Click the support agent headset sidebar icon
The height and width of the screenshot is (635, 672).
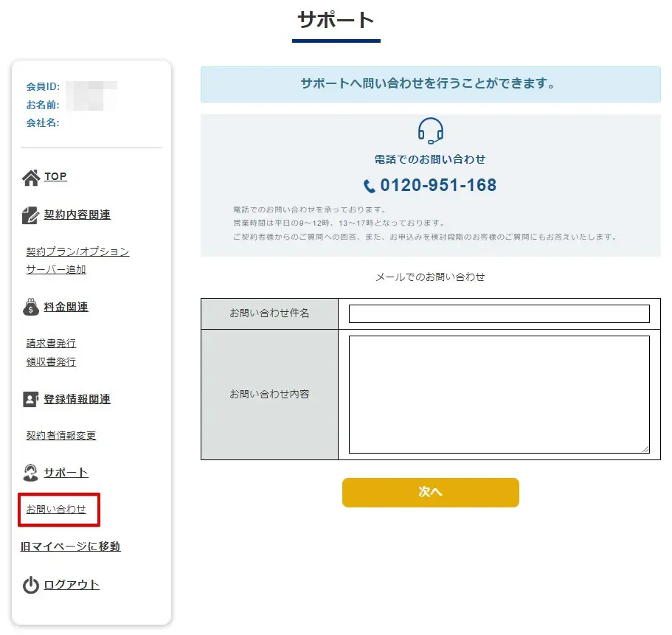point(30,473)
